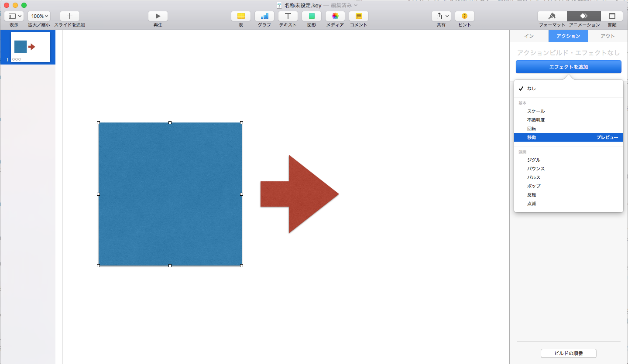Select the Build In (イン) tab
This screenshot has height=364, width=628.
point(529,36)
